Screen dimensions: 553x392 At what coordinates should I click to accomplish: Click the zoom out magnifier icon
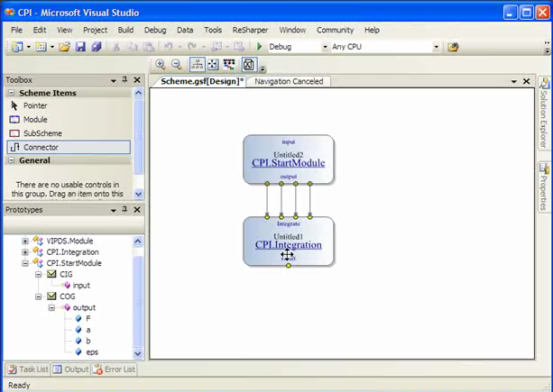[176, 64]
